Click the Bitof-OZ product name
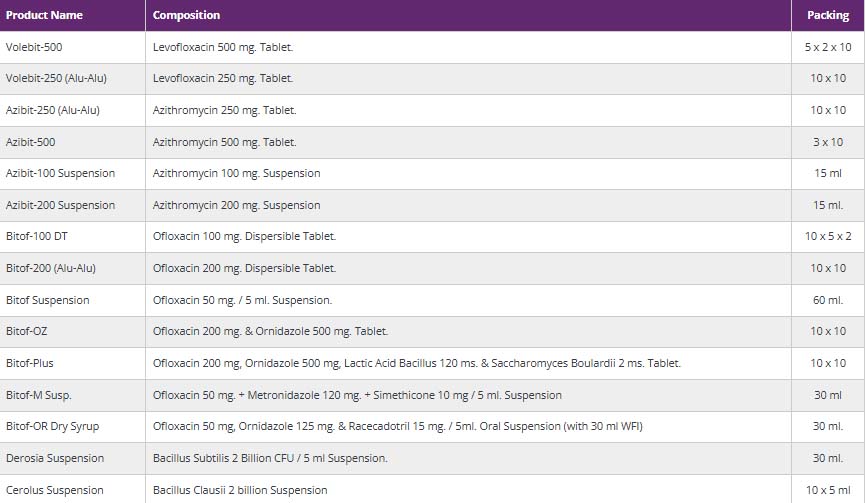This screenshot has height=503, width=867. (x=26, y=331)
